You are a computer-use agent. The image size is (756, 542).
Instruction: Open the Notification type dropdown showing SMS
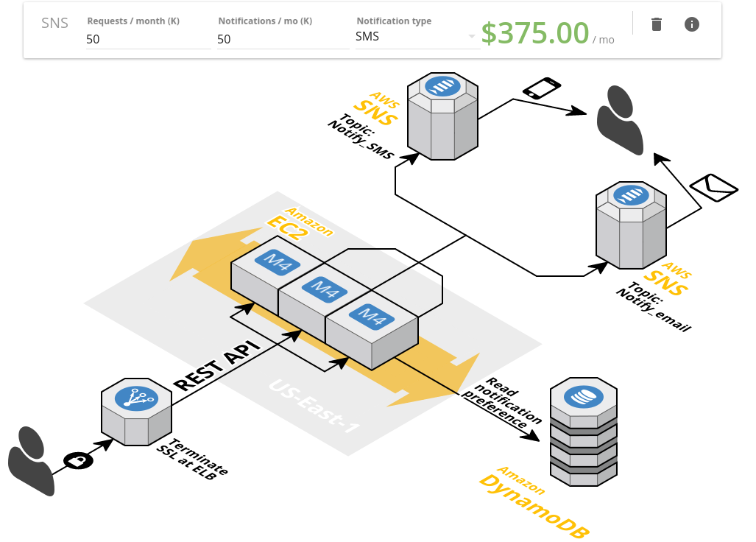(x=417, y=37)
